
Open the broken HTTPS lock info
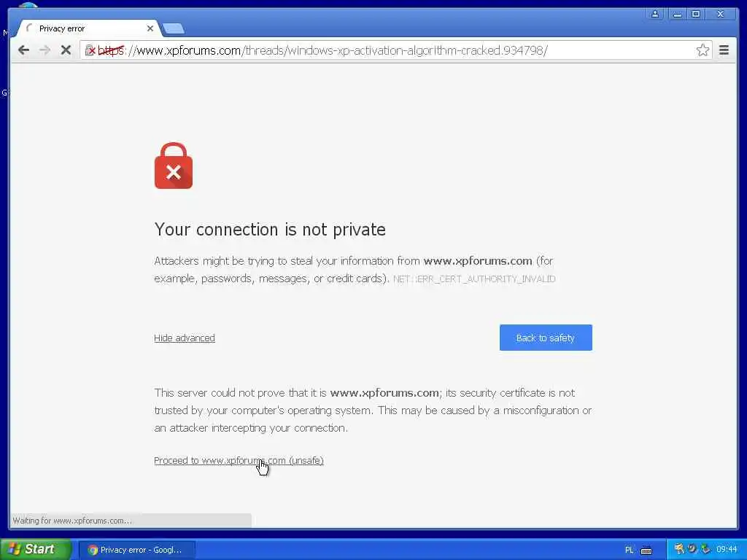tap(90, 50)
